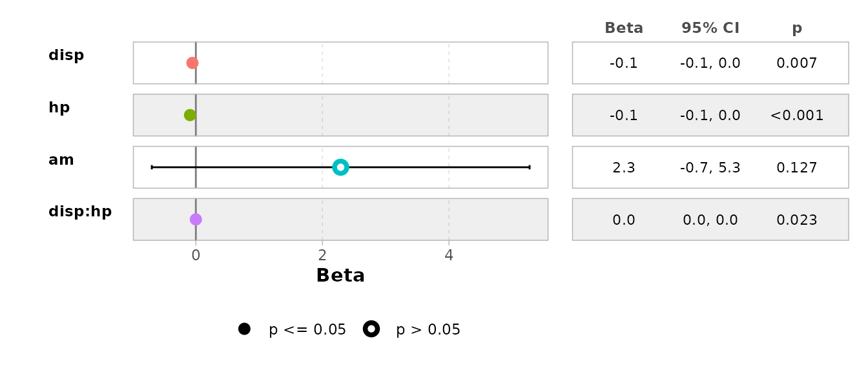Click the 'disp:hp' row label
868x372 pixels.
click(80, 212)
